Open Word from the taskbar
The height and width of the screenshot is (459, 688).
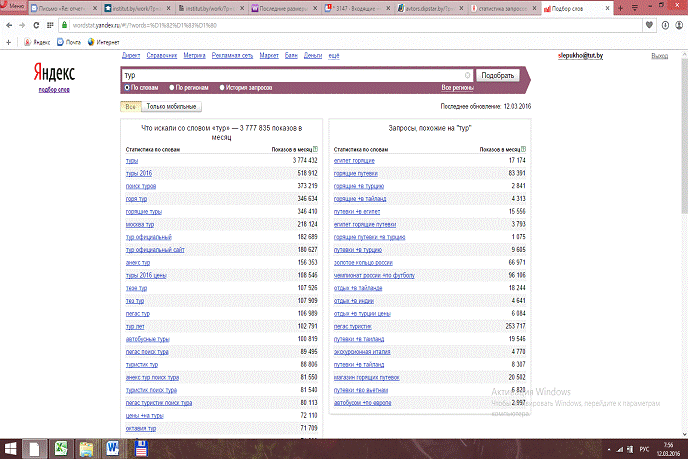coord(112,447)
